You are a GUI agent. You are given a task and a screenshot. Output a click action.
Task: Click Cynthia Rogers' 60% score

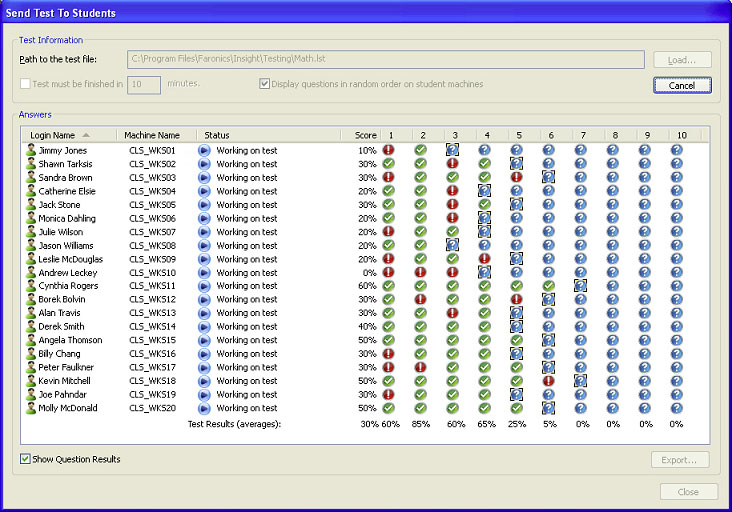367,286
